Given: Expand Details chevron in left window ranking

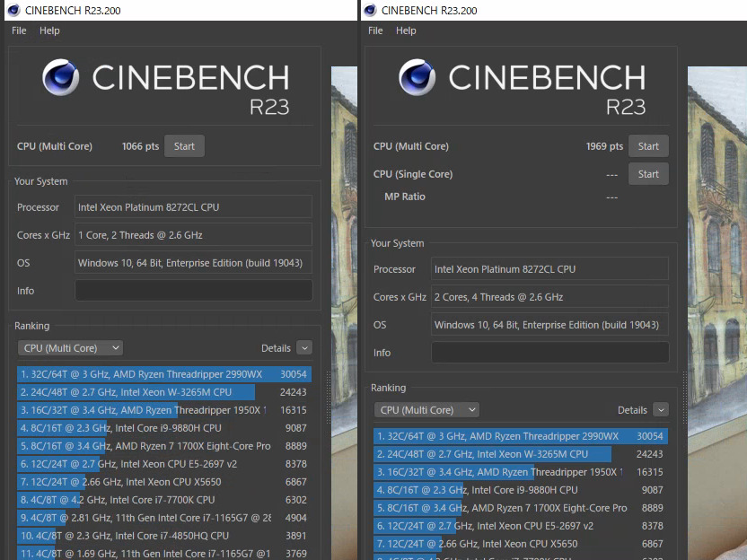Looking at the screenshot, I should point(304,348).
